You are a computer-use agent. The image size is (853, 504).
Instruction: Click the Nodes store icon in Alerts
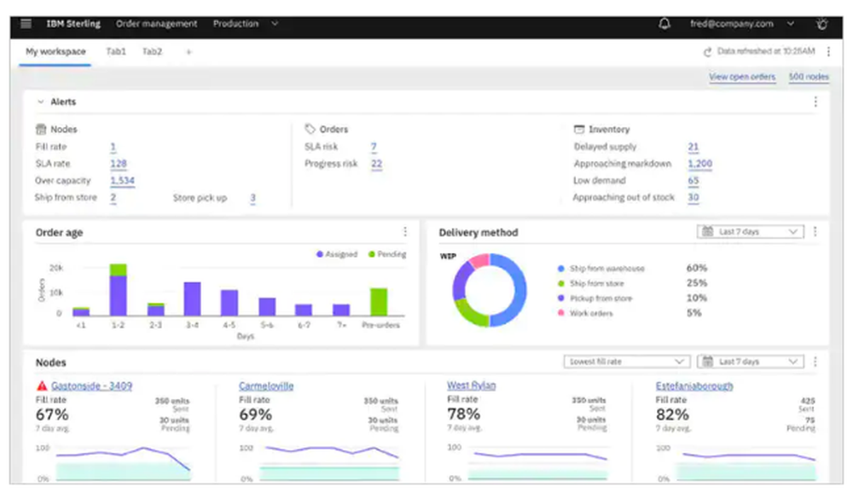[41, 130]
